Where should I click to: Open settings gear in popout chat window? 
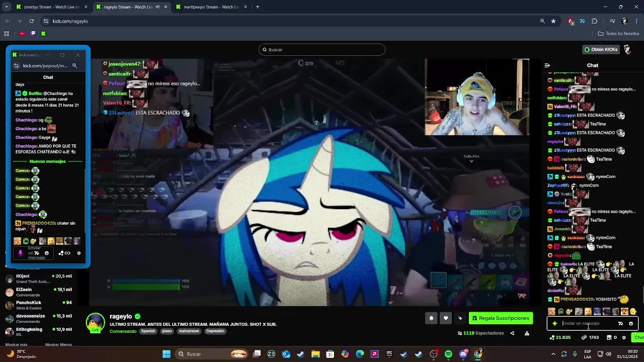point(78,253)
